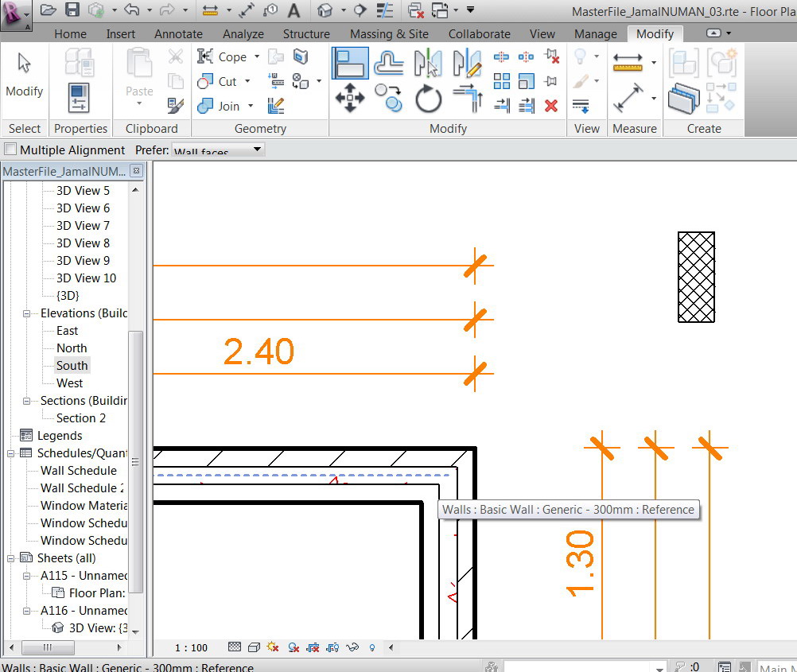The image size is (797, 672).
Task: Select the Offset tool
Action: pyautogui.click(x=389, y=63)
